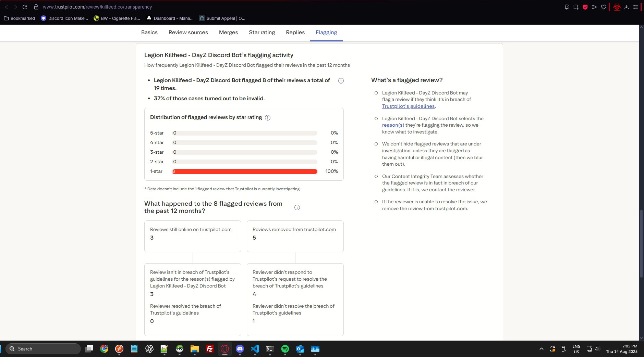Click the Windows taskbar Search box

(x=43, y=349)
